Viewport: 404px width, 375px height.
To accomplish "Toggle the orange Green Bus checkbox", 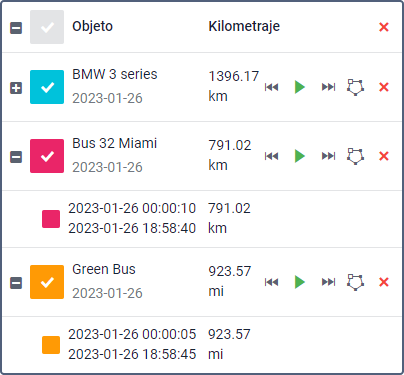I will point(47,282).
